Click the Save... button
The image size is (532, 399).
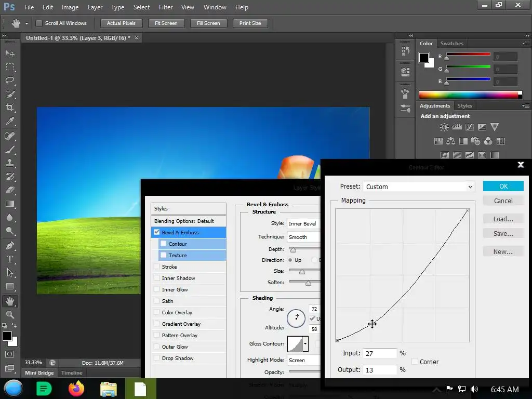tap(503, 233)
